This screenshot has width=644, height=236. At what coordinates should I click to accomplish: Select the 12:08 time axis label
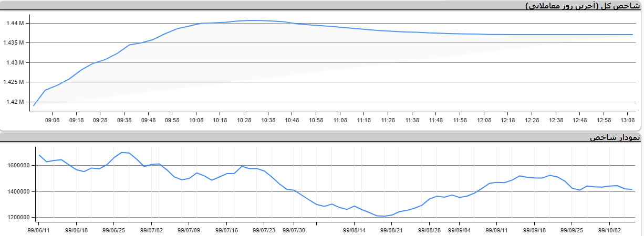[484, 120]
